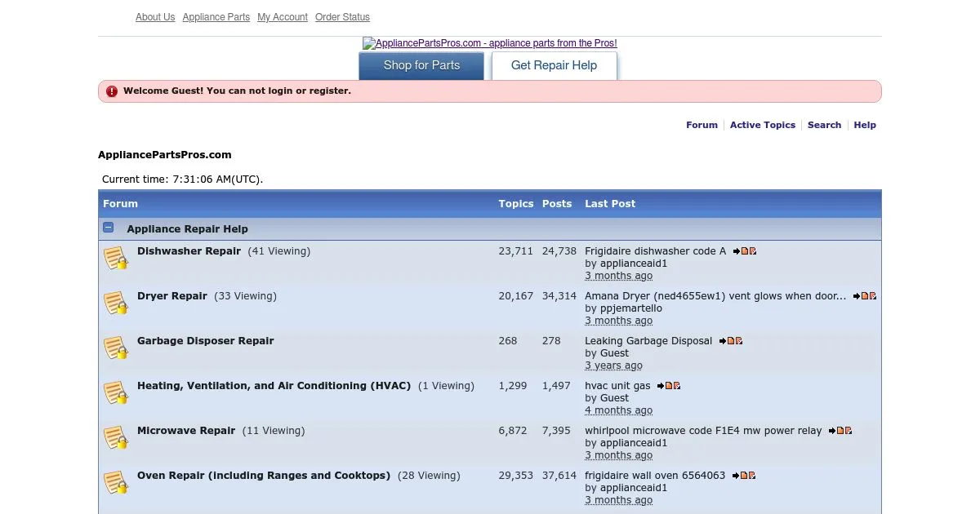View applianceaid1 under whirlpool microwave topic
The height and width of the screenshot is (514, 980).
click(x=634, y=443)
